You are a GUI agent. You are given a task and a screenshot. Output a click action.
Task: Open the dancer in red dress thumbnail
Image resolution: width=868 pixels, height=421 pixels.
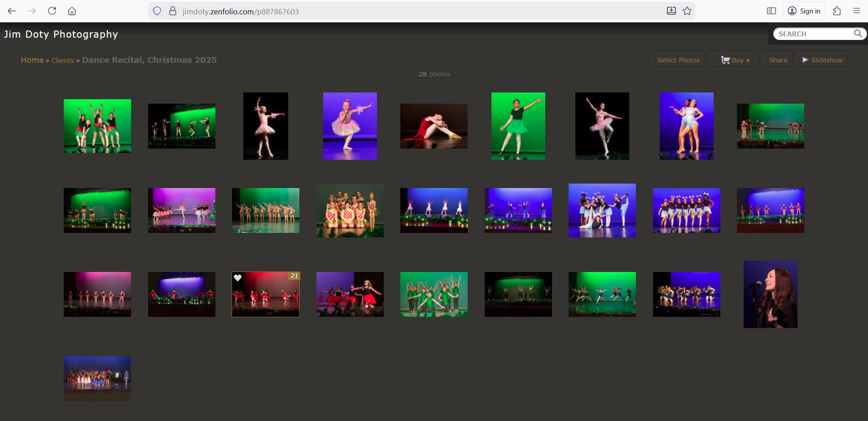pyautogui.click(x=434, y=126)
